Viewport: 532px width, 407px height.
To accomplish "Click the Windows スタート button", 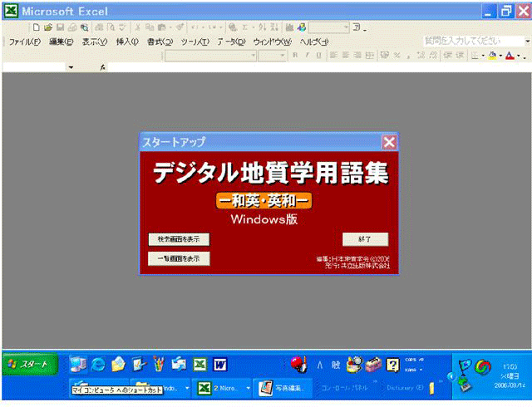I will [x=30, y=365].
